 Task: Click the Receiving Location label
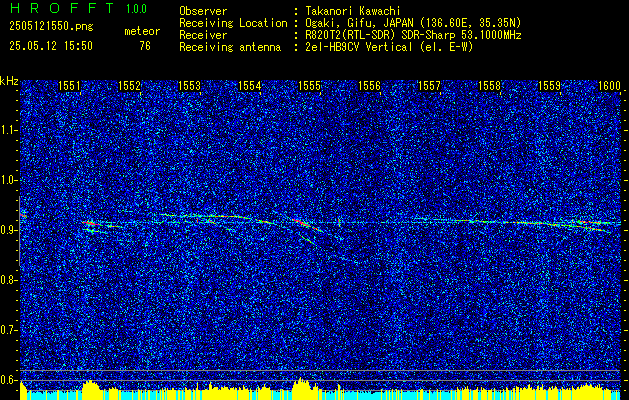(233, 23)
